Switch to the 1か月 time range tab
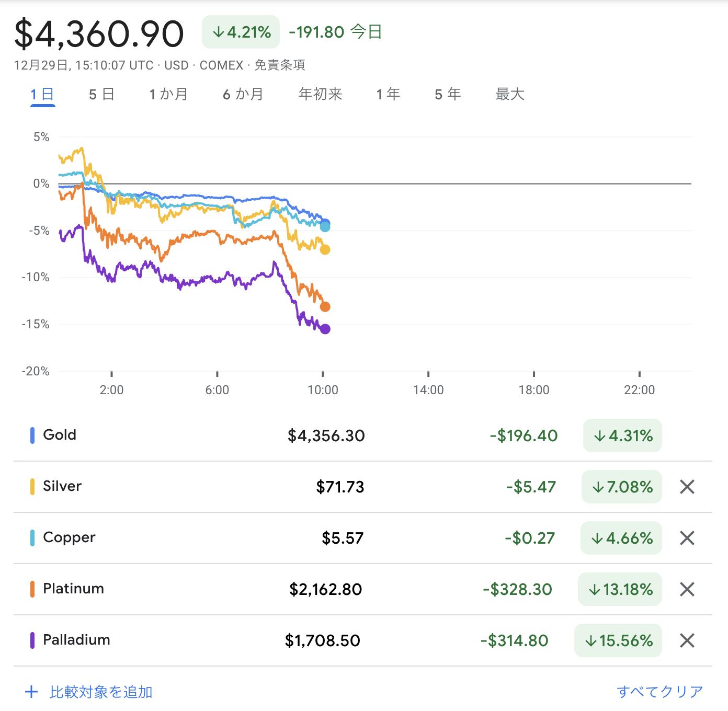 tap(168, 95)
